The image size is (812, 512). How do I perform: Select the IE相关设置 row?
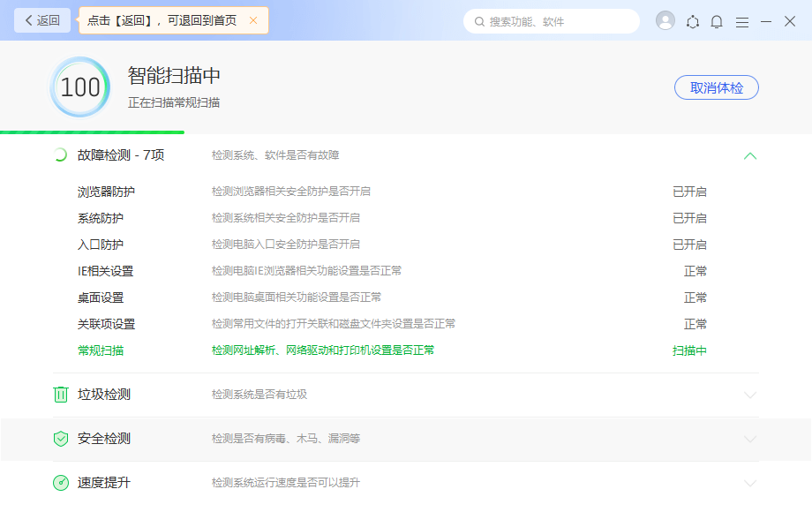(x=392, y=271)
